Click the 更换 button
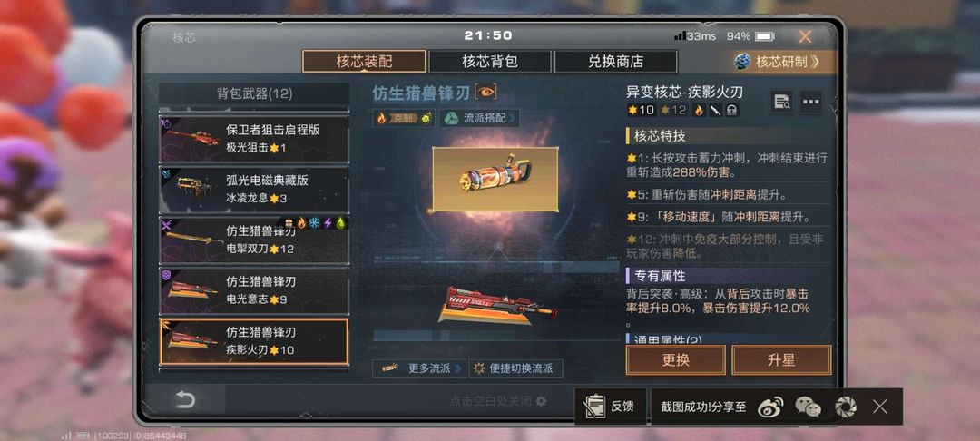980x441 pixels. click(676, 360)
